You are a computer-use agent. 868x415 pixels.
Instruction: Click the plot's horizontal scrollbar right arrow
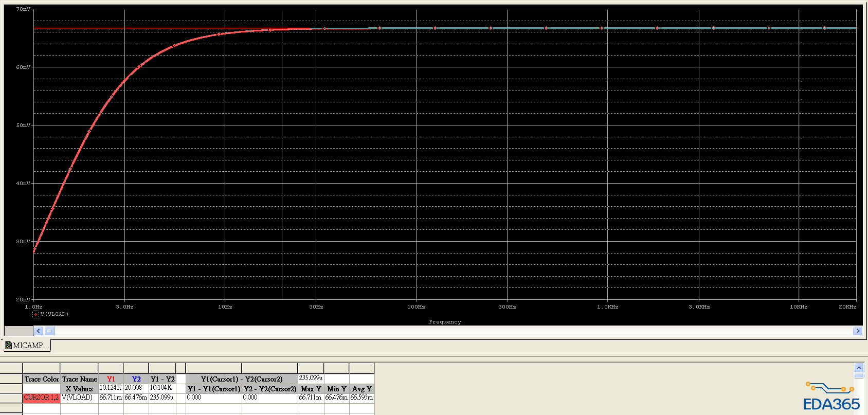(857, 331)
